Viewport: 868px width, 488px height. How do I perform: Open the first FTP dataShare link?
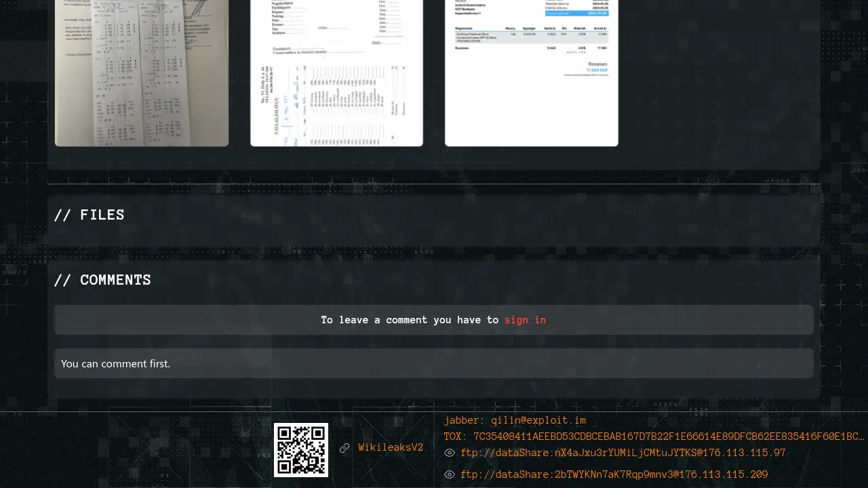(623, 453)
